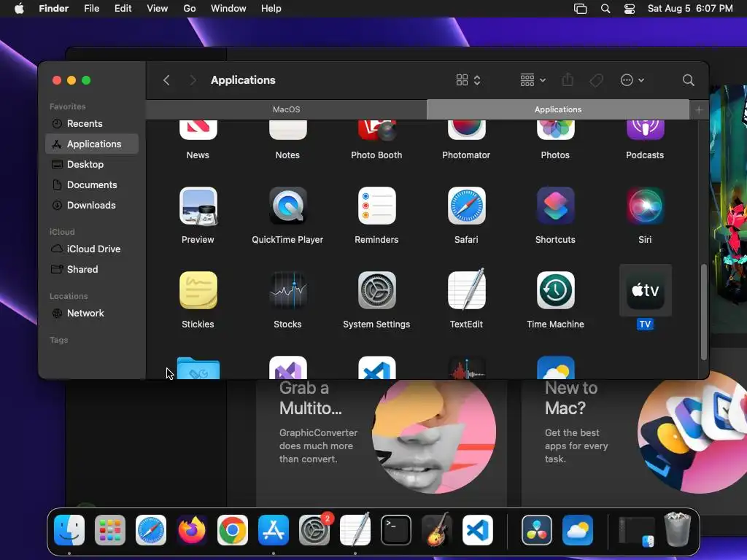Screen dimensions: 747x560
Task: Select the Photo Booth app label
Action: 376,155
